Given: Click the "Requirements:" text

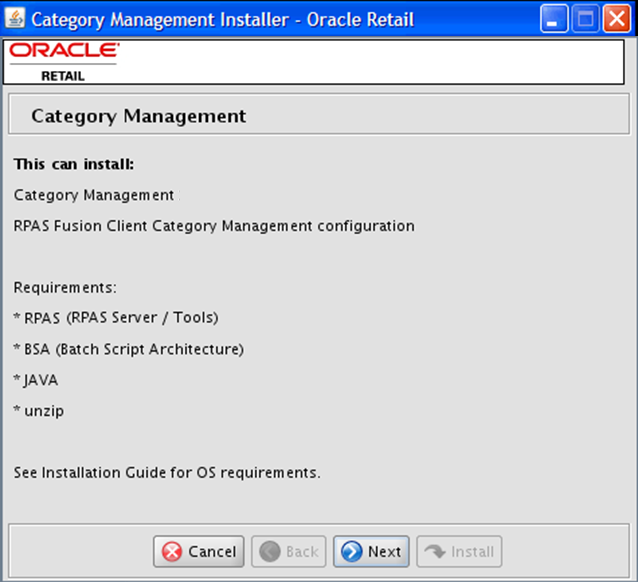Looking at the screenshot, I should (65, 287).
